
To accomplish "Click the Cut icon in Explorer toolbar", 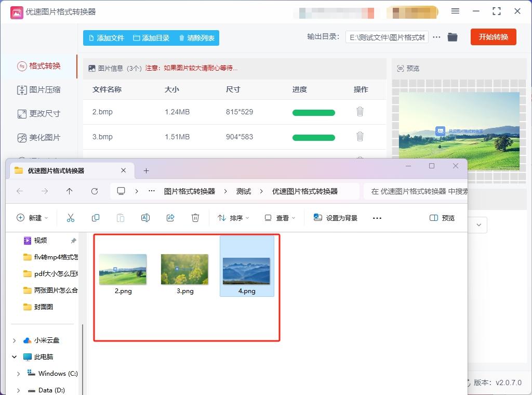I will (x=71, y=218).
